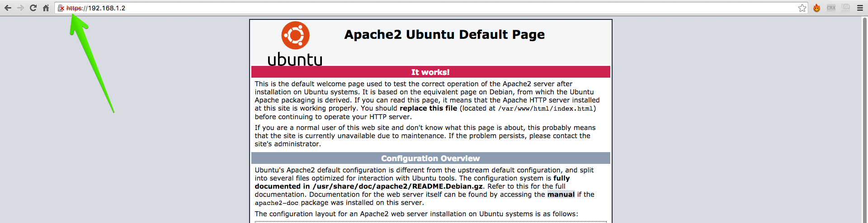Image resolution: width=868 pixels, height=223 pixels.
Task: Click the 'apache2-doc' package name
Action: 277,203
